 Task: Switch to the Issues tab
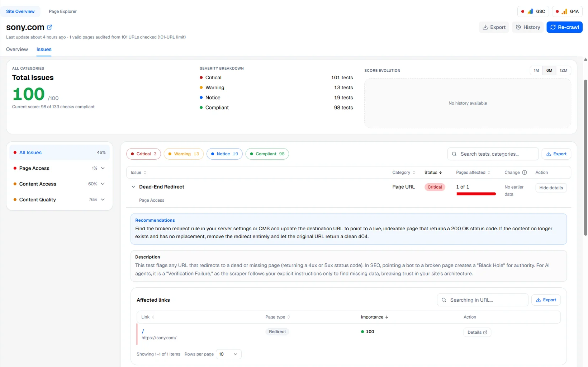coord(44,50)
